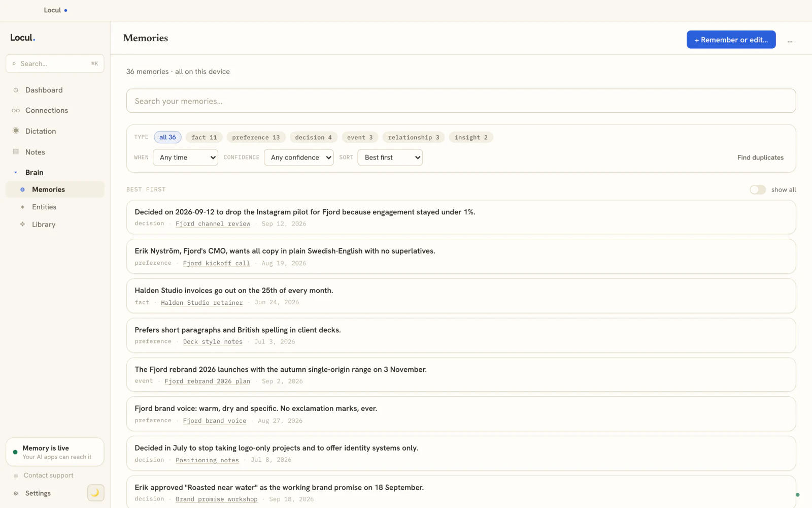
Task: Click the sidebar Search field
Action: point(55,63)
